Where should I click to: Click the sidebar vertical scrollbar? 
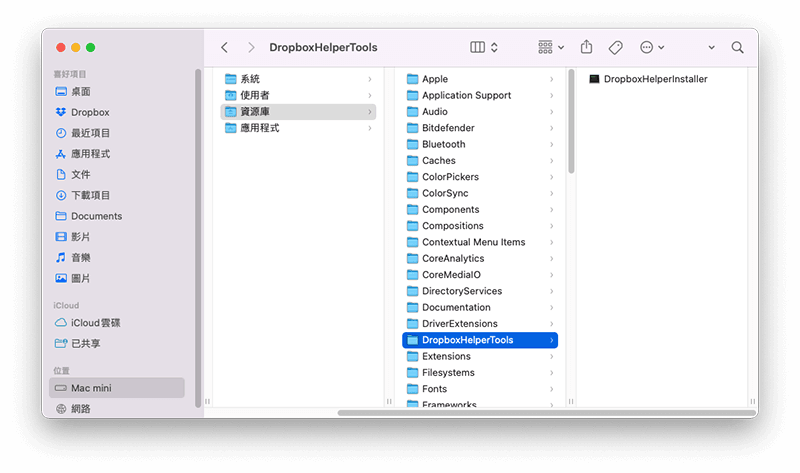coord(198,238)
